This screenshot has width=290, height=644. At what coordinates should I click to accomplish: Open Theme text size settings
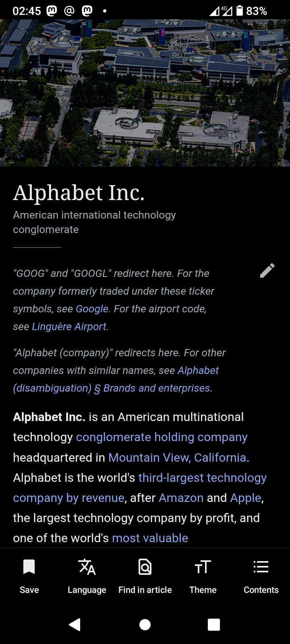pyautogui.click(x=203, y=567)
